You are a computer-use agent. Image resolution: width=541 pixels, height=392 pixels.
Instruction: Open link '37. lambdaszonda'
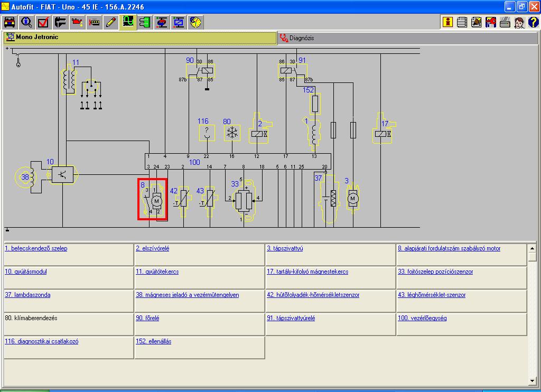tap(27, 295)
